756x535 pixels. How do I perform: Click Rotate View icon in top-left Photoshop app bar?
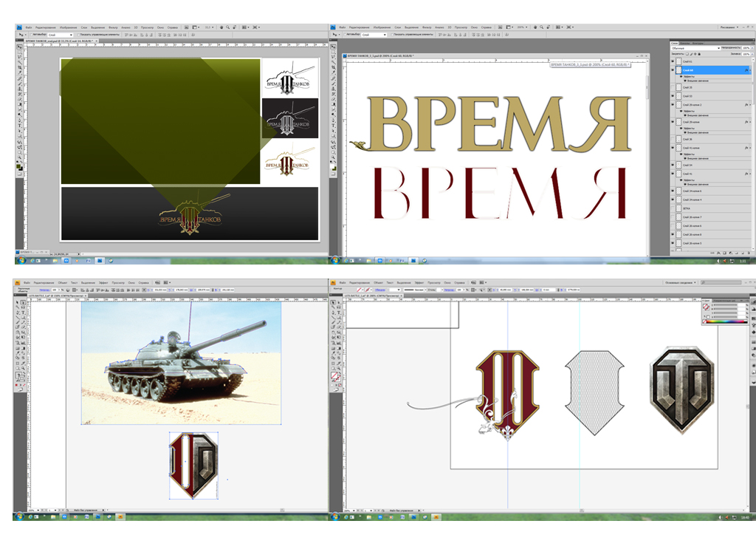coord(234,27)
